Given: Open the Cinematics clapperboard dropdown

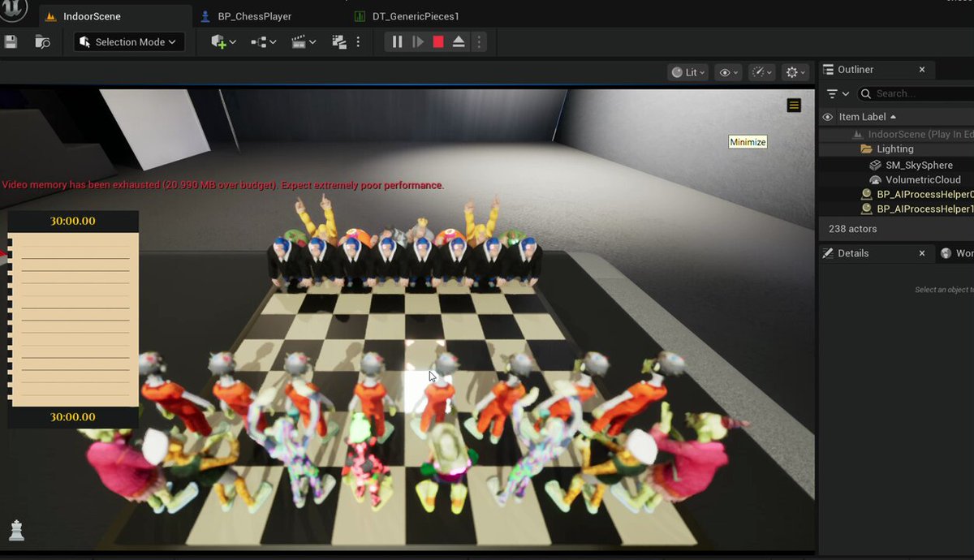Looking at the screenshot, I should (x=304, y=41).
